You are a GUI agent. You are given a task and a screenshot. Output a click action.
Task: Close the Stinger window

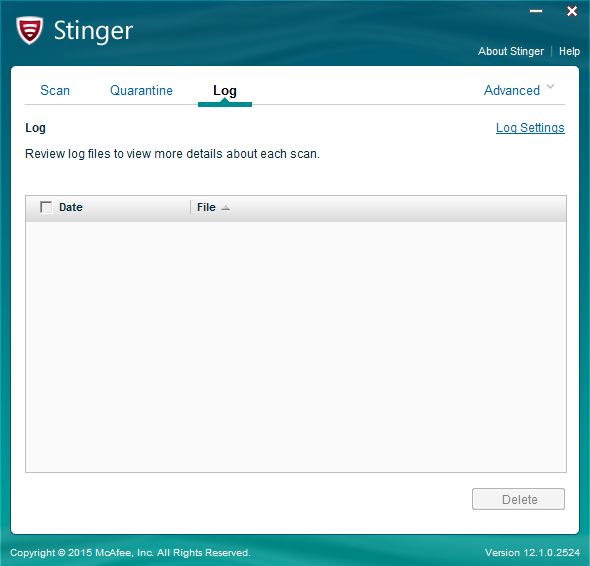572,11
